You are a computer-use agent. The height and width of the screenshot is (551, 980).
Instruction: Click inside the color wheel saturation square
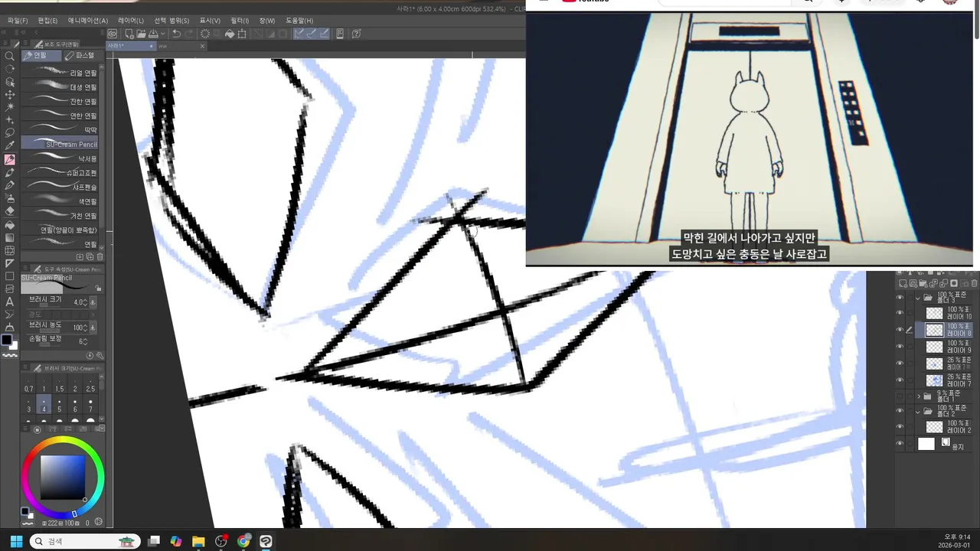pyautogui.click(x=63, y=477)
